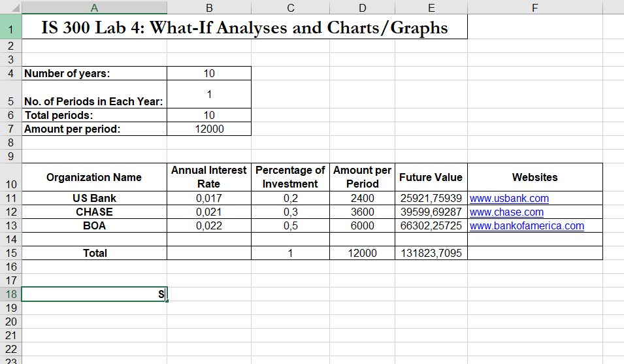Select column B header
Screen dimensions: 624x364
pyautogui.click(x=209, y=8)
